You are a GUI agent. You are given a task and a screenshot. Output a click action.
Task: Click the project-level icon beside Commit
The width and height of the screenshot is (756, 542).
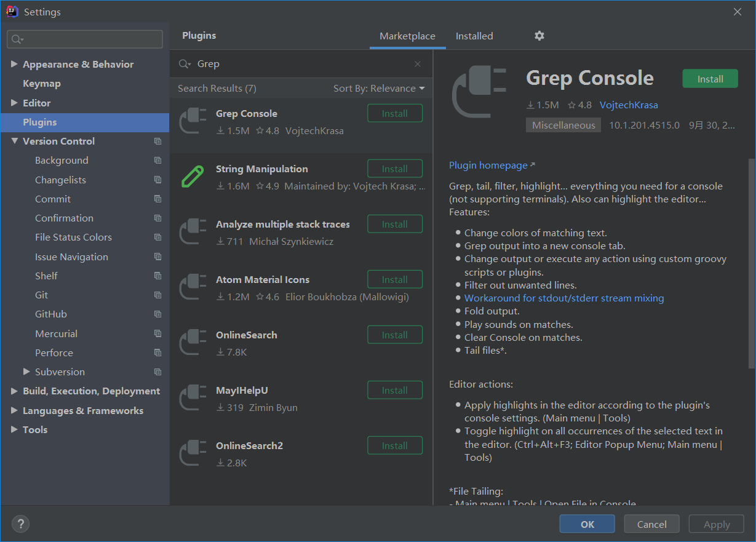pyautogui.click(x=158, y=199)
